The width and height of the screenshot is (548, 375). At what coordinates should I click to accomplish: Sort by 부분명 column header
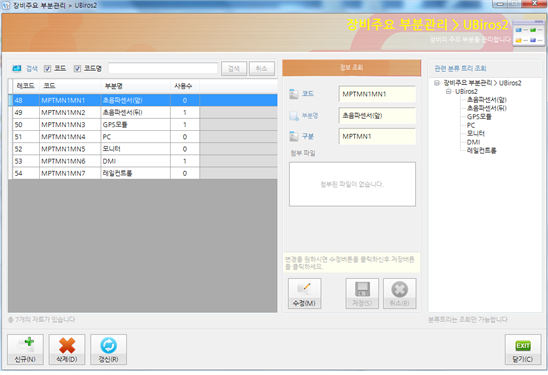click(136, 86)
